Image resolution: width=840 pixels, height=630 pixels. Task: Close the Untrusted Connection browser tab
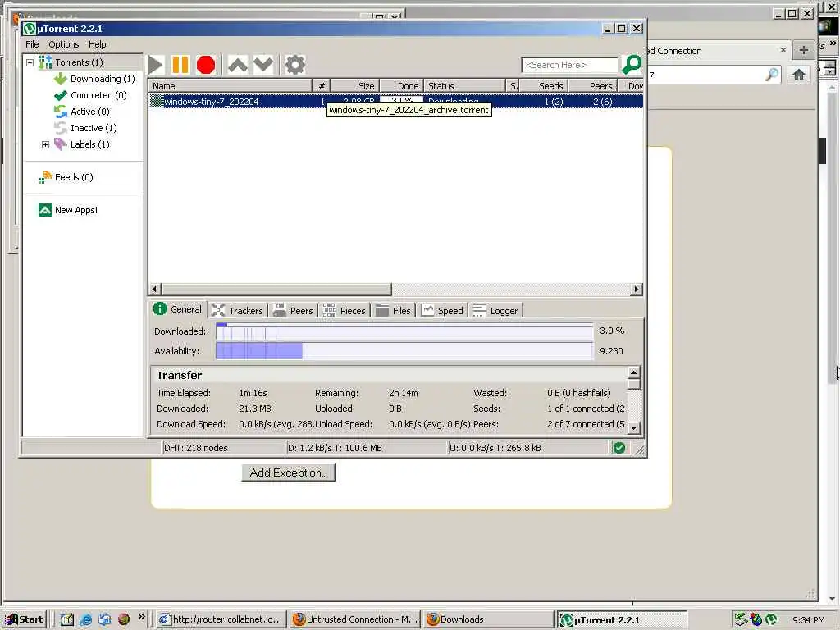pos(783,50)
